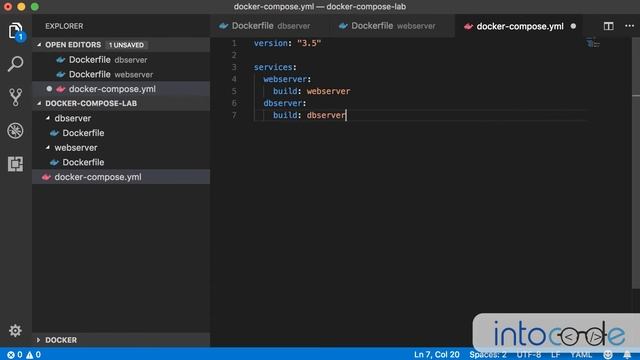640x360 pixels.
Task: Click the 'services:' line in editor
Action: [275, 67]
